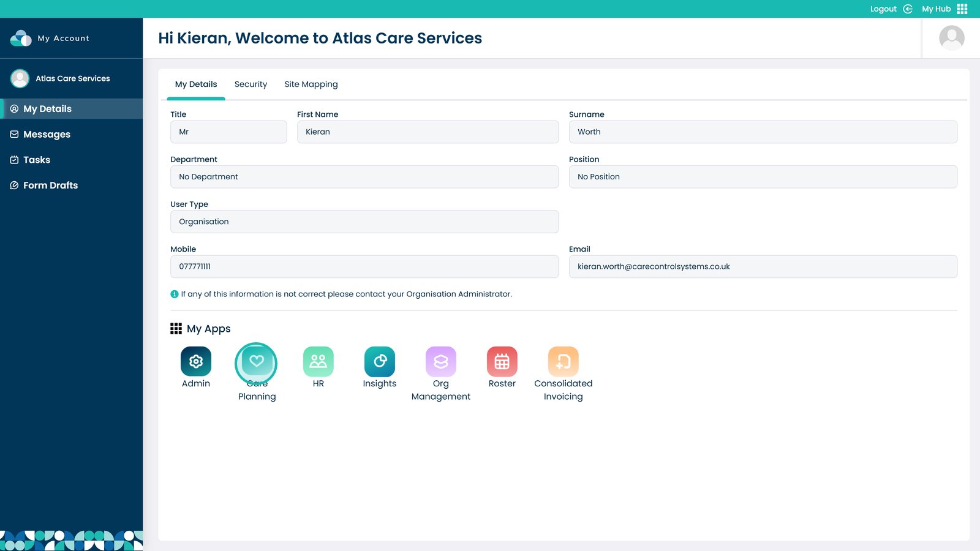This screenshot has height=551, width=980.
Task: Launch the Care Planning app
Action: 257,362
